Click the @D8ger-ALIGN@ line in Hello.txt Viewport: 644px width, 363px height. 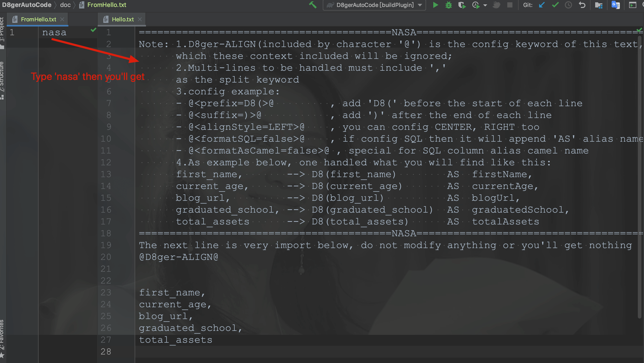179,257
